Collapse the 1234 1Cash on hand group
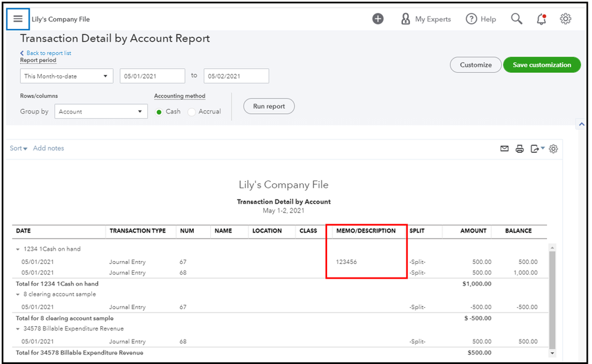 (x=18, y=249)
